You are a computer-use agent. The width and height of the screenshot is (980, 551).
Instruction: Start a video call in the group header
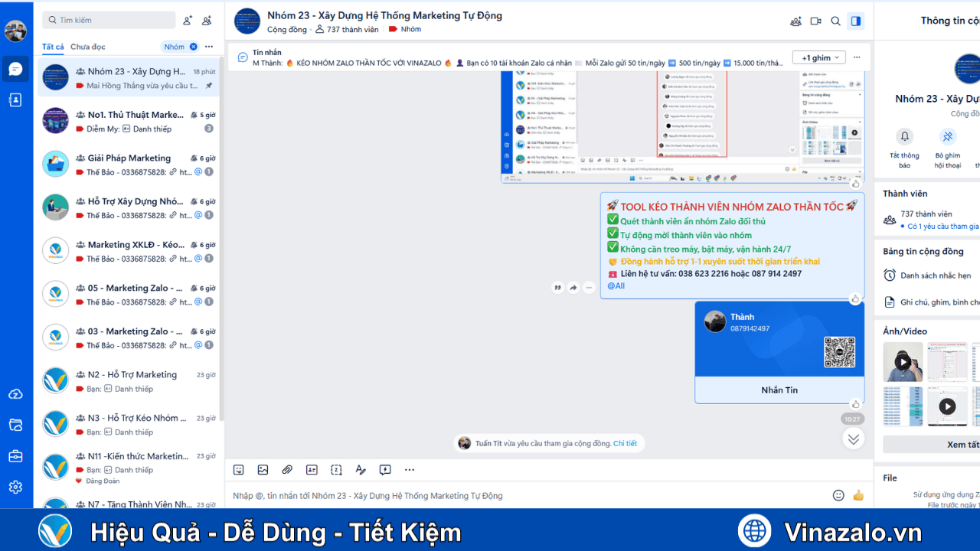coord(816,21)
